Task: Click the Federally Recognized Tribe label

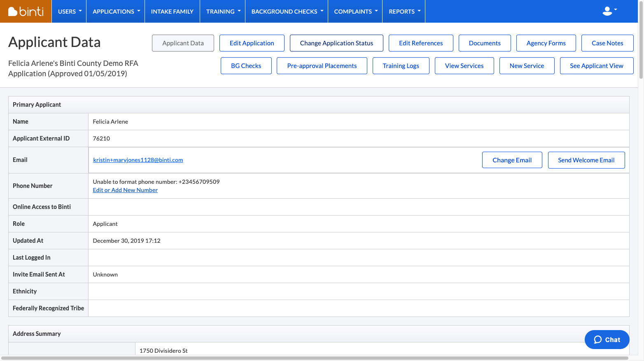Action: (x=48, y=308)
